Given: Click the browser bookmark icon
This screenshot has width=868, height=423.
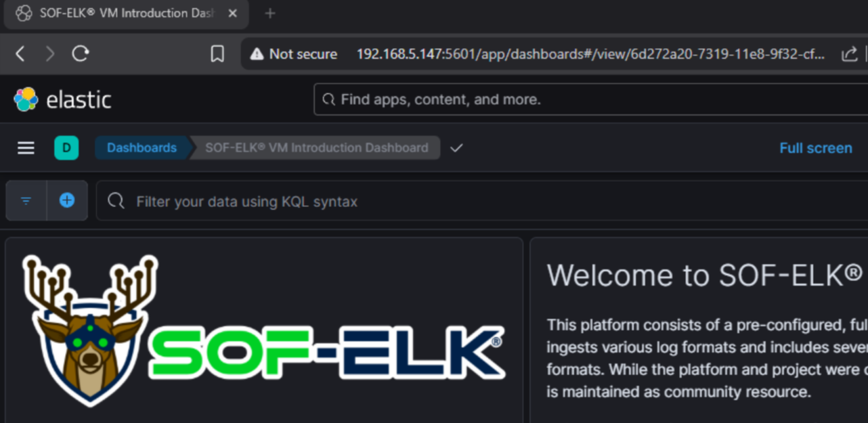Looking at the screenshot, I should 217,54.
